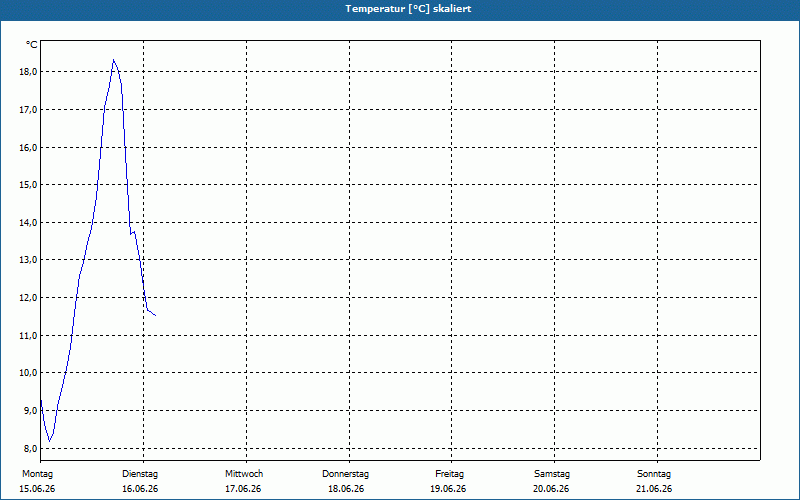Image resolution: width=800 pixels, height=500 pixels.
Task: Click the date 19.06.26
Action: pyautogui.click(x=448, y=489)
